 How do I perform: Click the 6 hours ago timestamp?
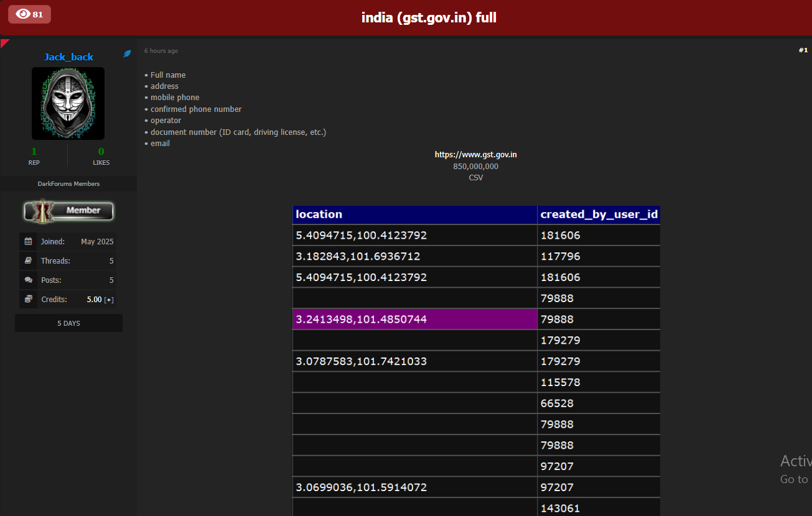161,51
